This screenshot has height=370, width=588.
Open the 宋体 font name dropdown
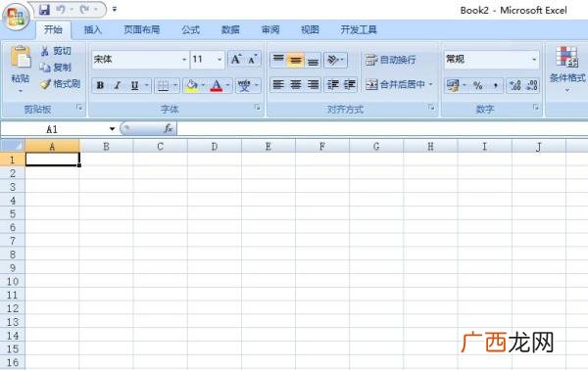pos(184,59)
